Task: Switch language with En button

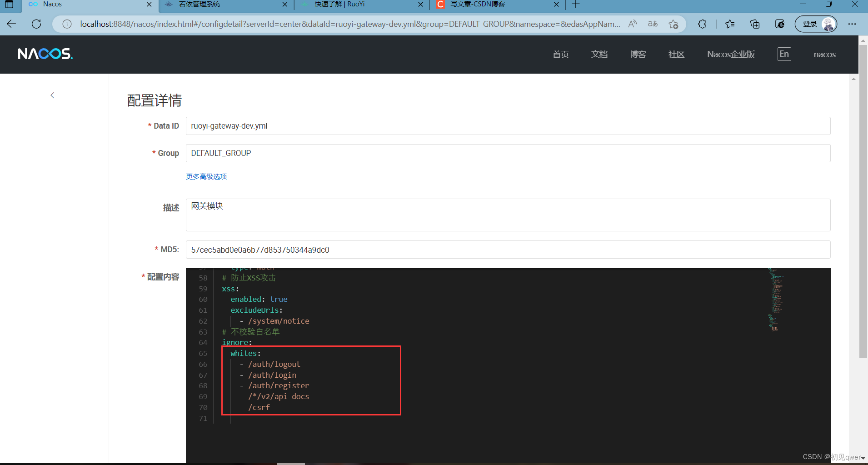Action: tap(784, 54)
